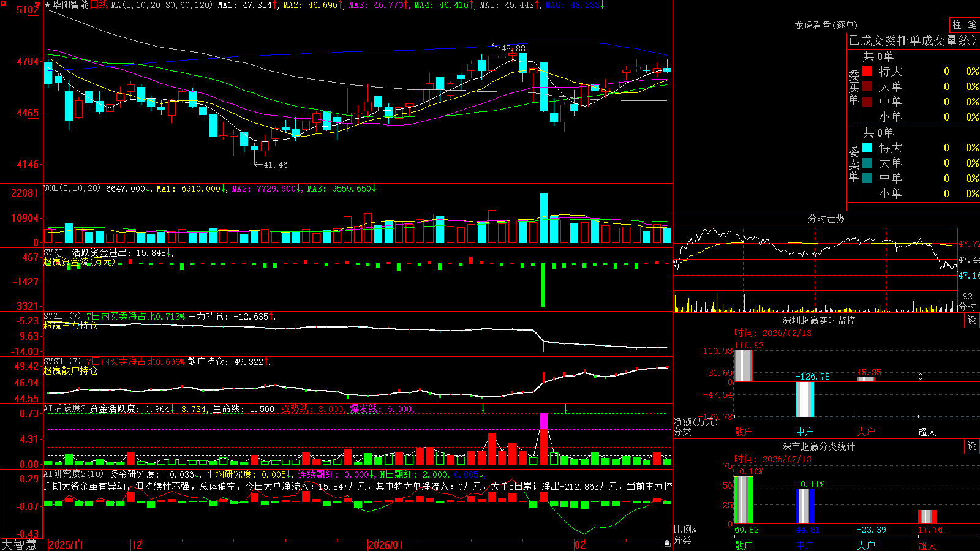Click the large green 资金流 outflow bar
980x551 pixels.
click(x=543, y=285)
